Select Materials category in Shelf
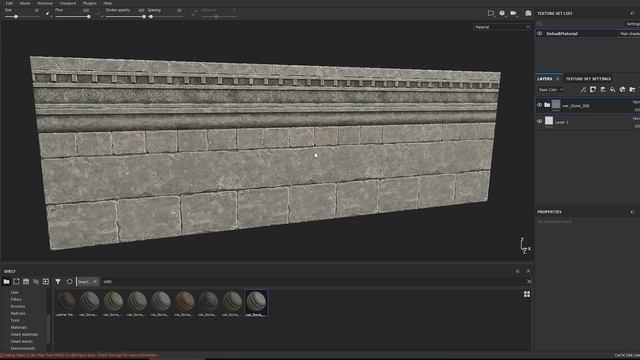The image size is (640, 360). coord(19,327)
